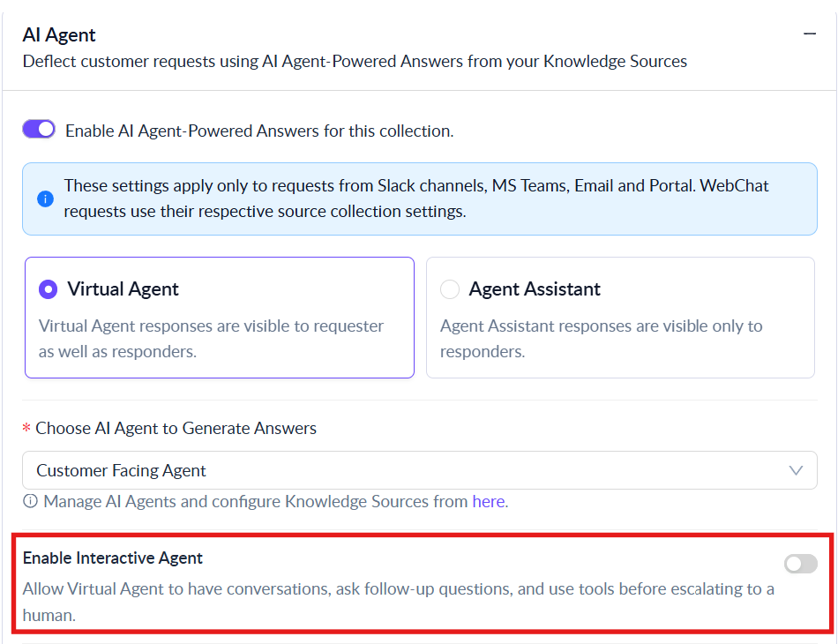This screenshot has width=838, height=644.
Task: Click the blue info icon in the banner
Action: tap(45, 199)
